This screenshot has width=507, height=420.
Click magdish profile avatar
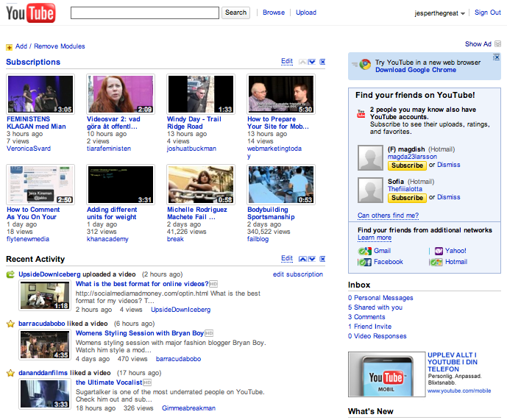[x=370, y=157]
